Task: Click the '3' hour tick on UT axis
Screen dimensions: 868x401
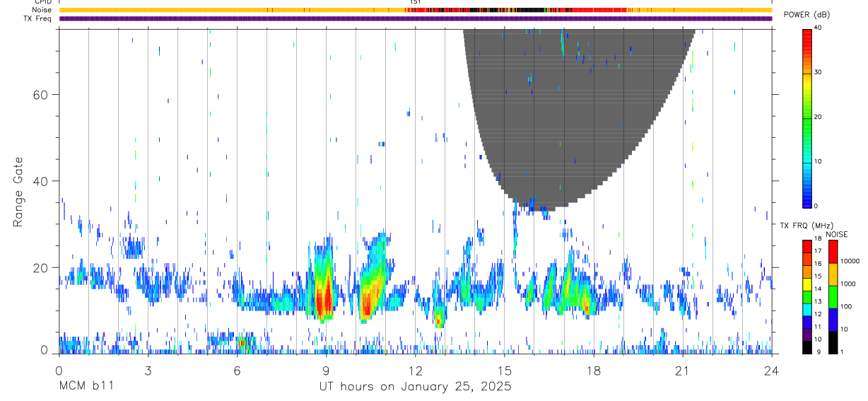Action: (x=148, y=371)
